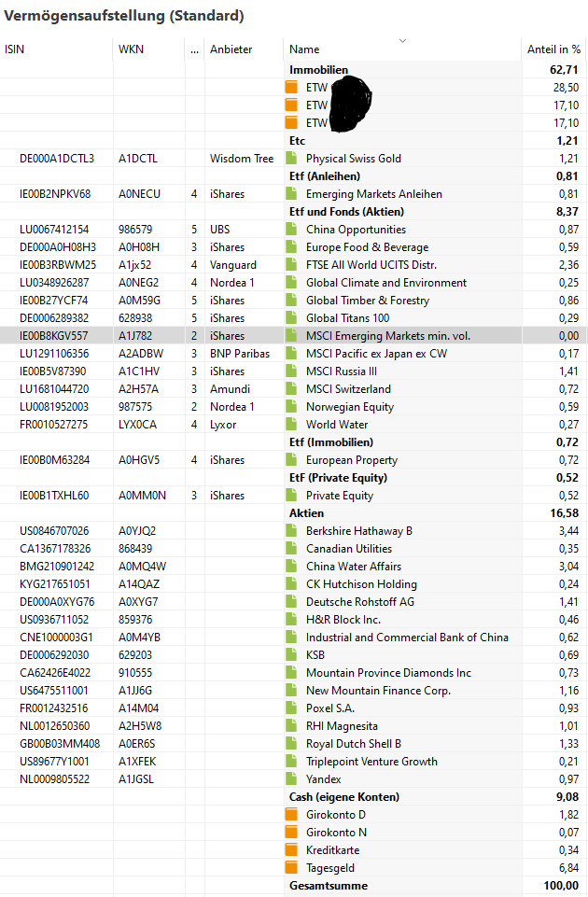This screenshot has width=588, height=897.
Task: Click the Anbieter column header
Action: [231, 49]
